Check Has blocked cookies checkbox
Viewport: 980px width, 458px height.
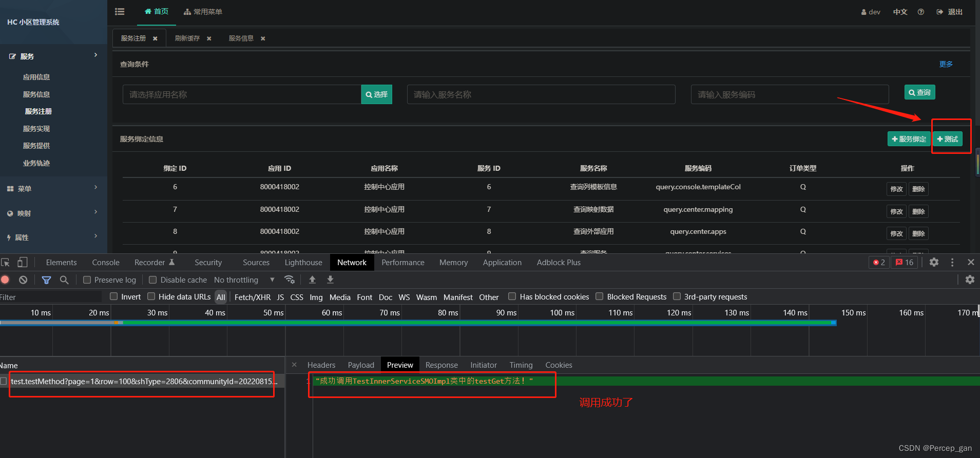[512, 296]
